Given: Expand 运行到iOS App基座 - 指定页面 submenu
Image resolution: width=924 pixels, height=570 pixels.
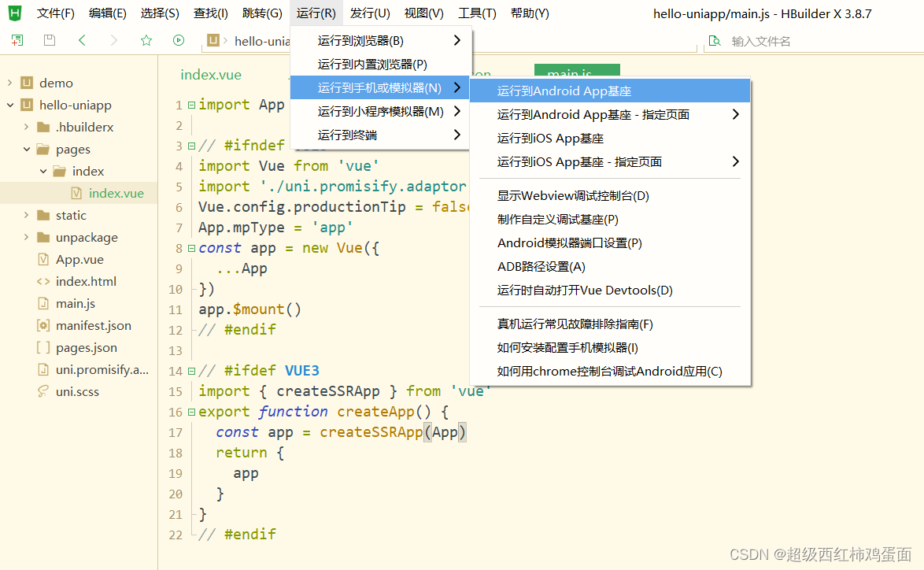Looking at the screenshot, I should pos(610,161).
